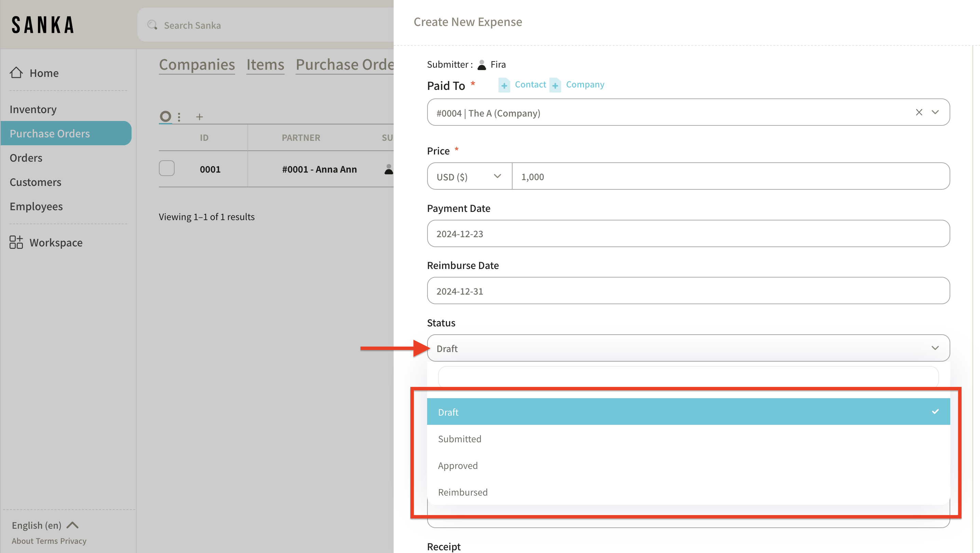
Task: Click the search magnifier icon
Action: point(152,25)
